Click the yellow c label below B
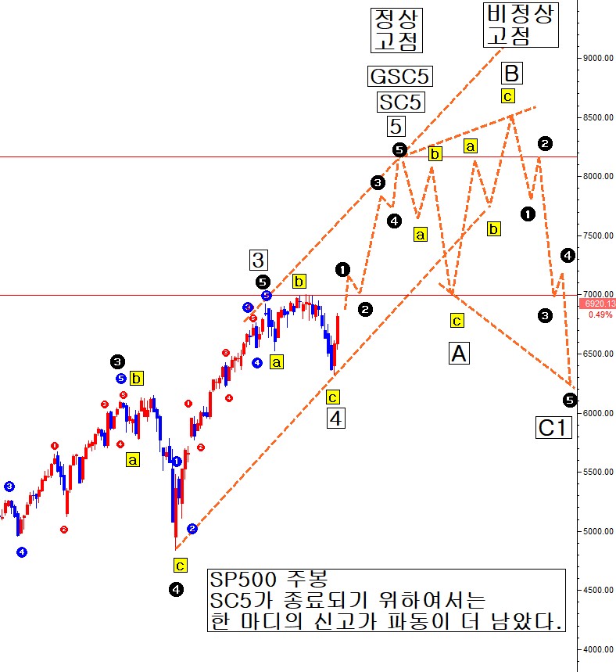The image size is (616, 672). point(507,96)
